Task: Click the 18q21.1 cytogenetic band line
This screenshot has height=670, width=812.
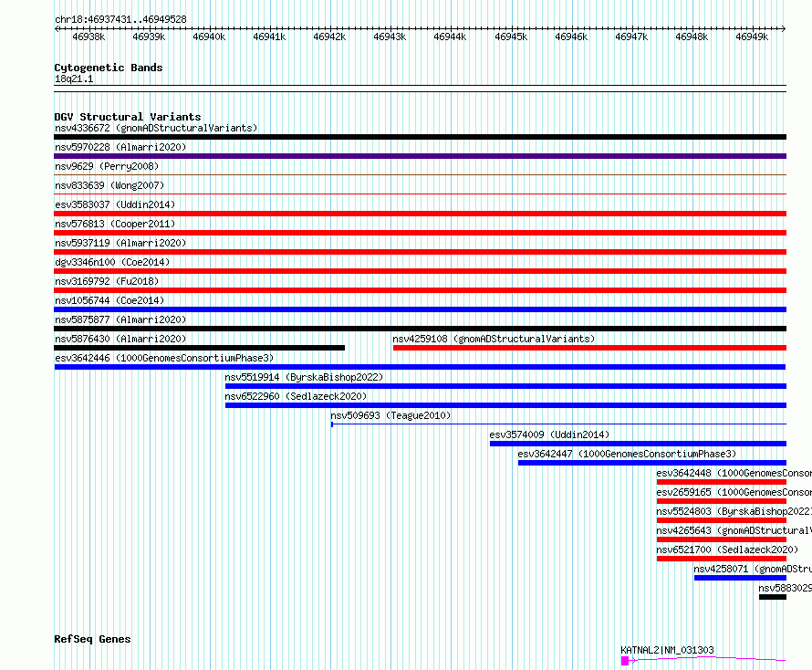Action: pyautogui.click(x=420, y=86)
